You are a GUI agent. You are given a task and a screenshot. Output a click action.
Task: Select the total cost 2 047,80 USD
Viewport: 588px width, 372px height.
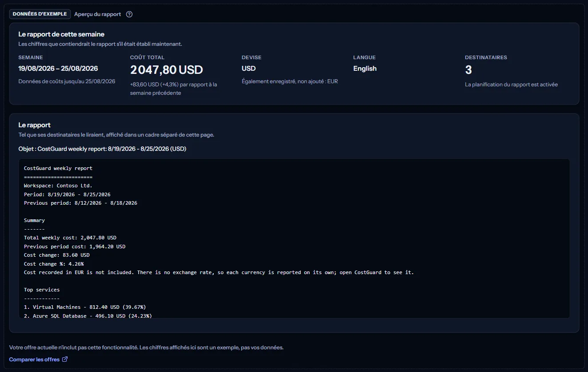point(166,70)
